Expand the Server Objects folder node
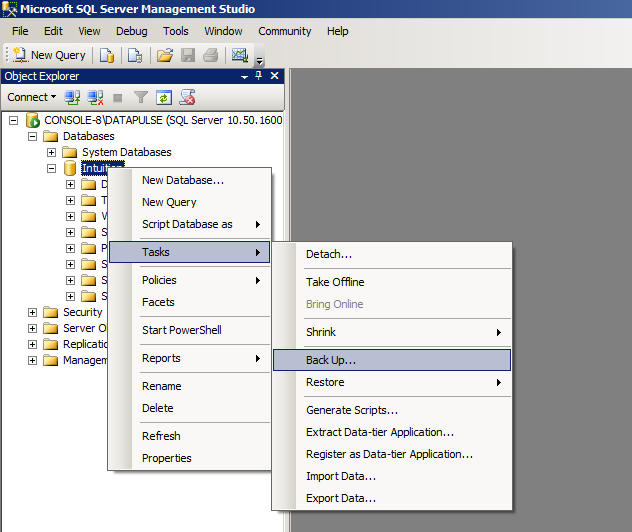 (32, 328)
